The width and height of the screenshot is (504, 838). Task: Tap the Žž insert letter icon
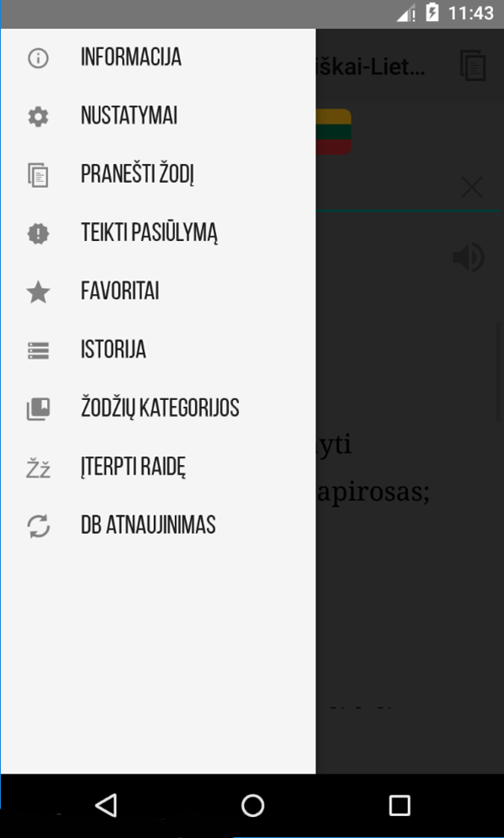[x=38, y=468]
